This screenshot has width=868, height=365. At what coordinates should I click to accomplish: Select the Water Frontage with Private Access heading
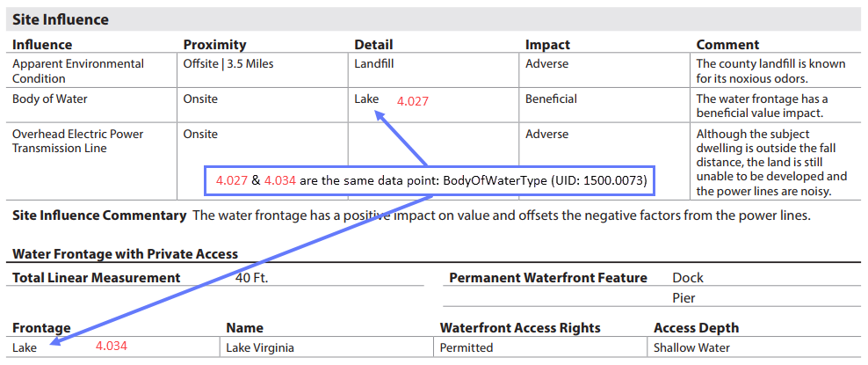pyautogui.click(x=125, y=254)
